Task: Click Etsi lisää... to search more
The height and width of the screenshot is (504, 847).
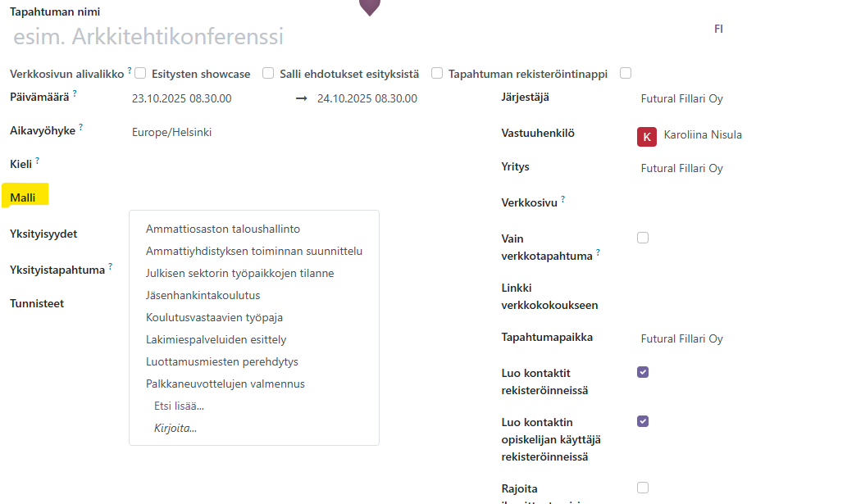Action: click(x=179, y=406)
